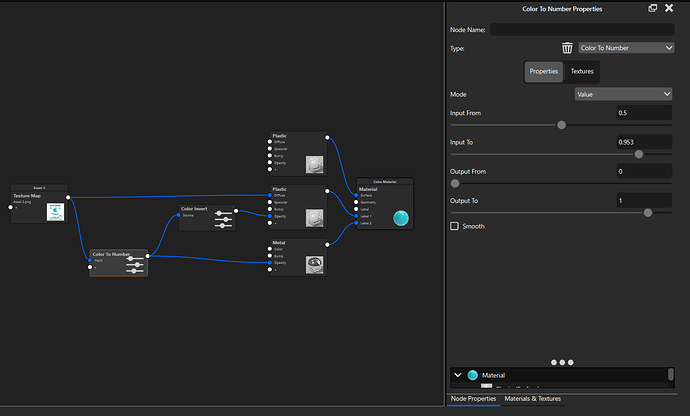
Task: Open the Type dropdown showing Color To Number
Action: click(626, 48)
